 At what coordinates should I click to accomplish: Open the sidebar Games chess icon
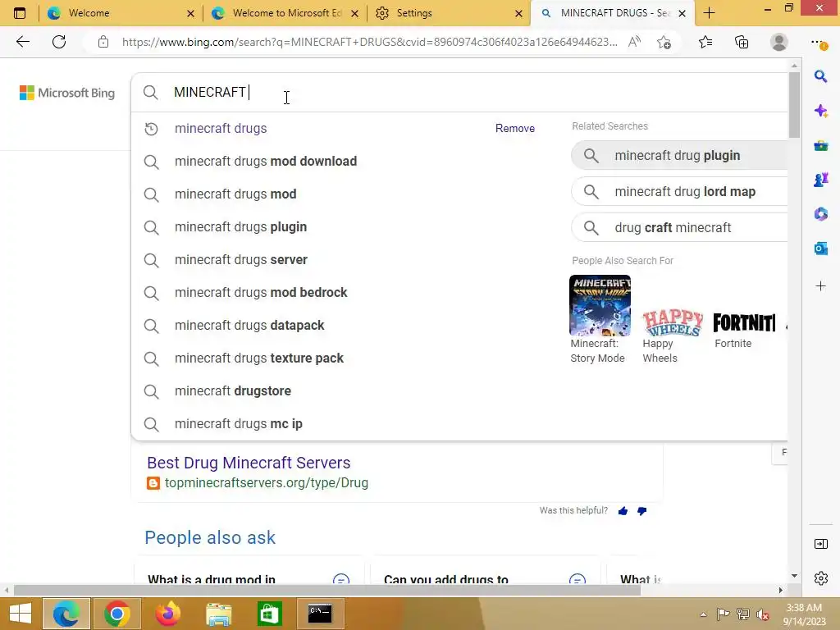(820, 180)
